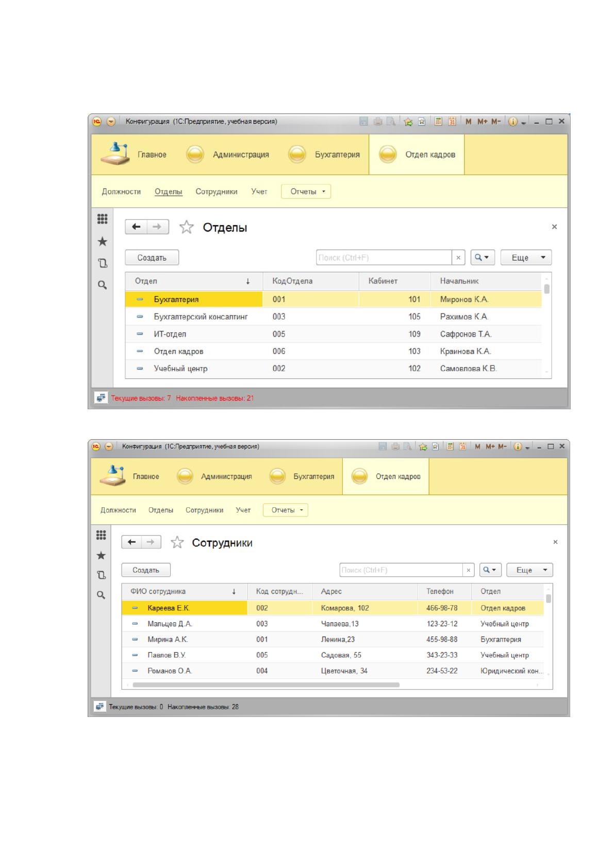Open calculator icon in top window title bar
The image size is (614, 868).
[x=438, y=122]
